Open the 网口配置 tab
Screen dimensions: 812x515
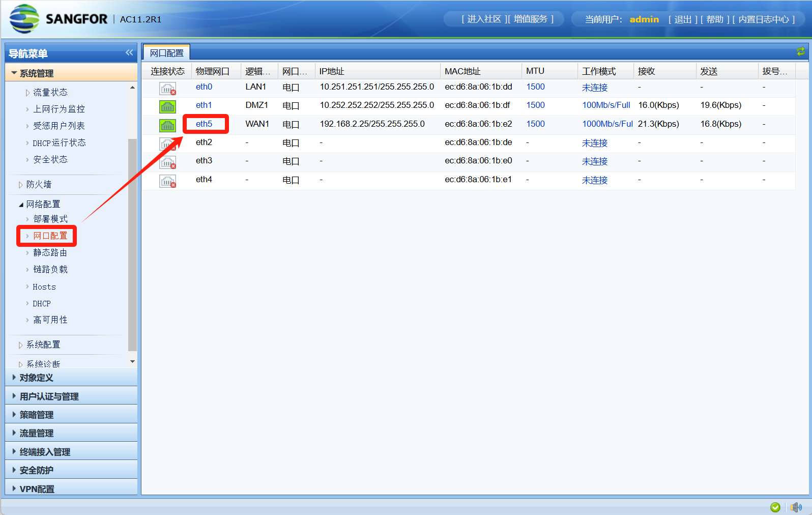click(x=166, y=53)
